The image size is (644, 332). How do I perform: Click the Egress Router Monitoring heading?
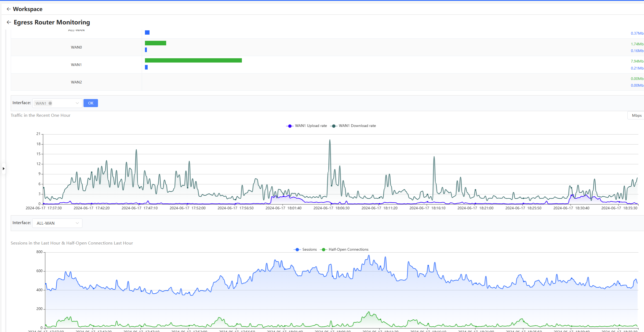tap(52, 22)
